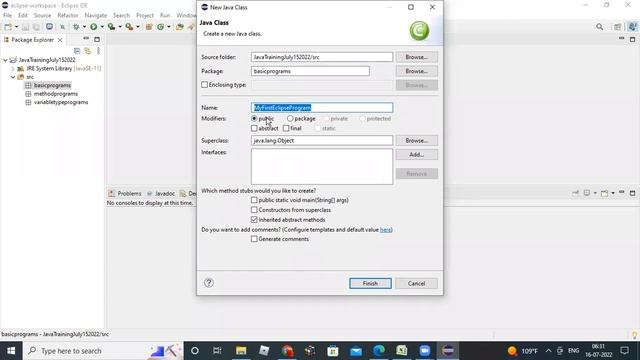
Task: Click the New Java Class toolbar icon
Action: pyautogui.click(x=160, y=27)
